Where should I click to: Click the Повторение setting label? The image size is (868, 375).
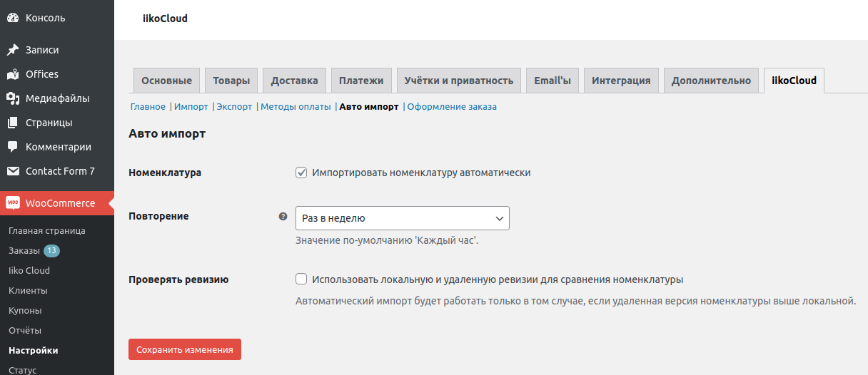click(158, 216)
